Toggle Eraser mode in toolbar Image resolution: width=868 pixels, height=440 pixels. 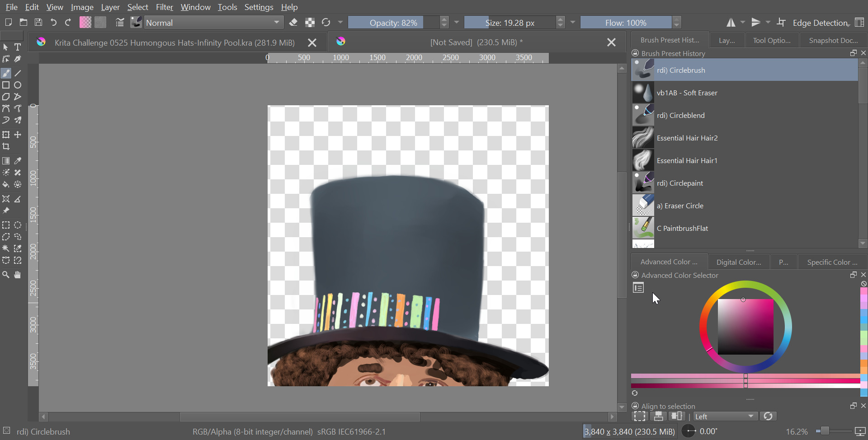point(293,23)
